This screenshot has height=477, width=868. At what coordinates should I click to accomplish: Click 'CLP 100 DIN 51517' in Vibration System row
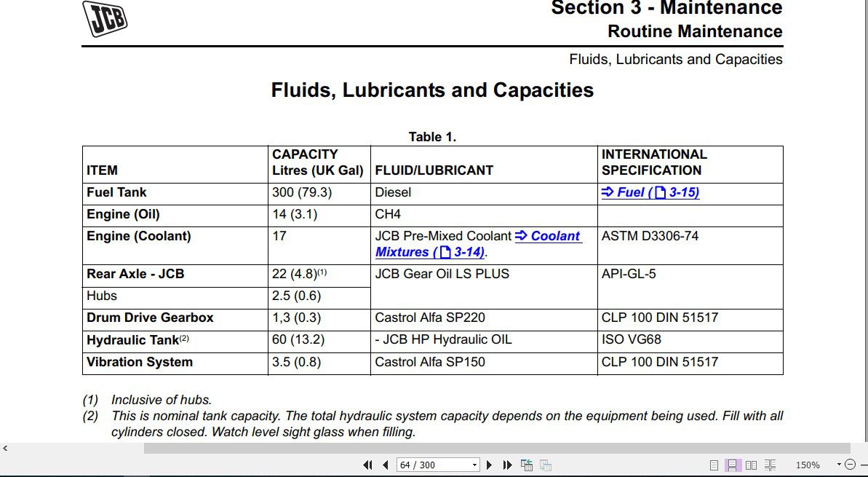coord(660,363)
